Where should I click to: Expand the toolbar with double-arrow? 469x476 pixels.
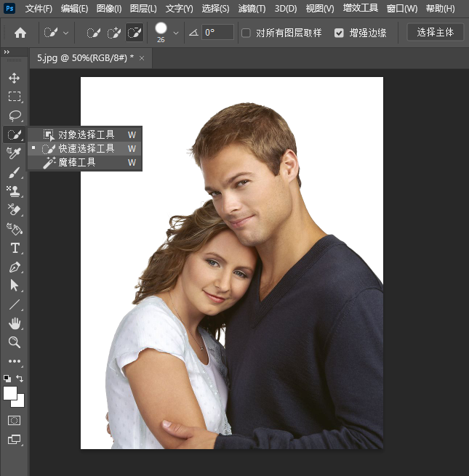7,52
